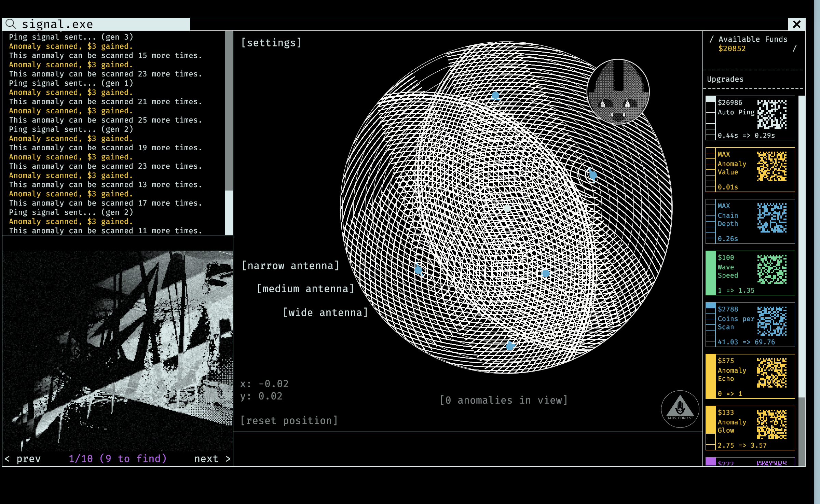Click the [reset position] button
This screenshot has height=504, width=820.
click(289, 420)
